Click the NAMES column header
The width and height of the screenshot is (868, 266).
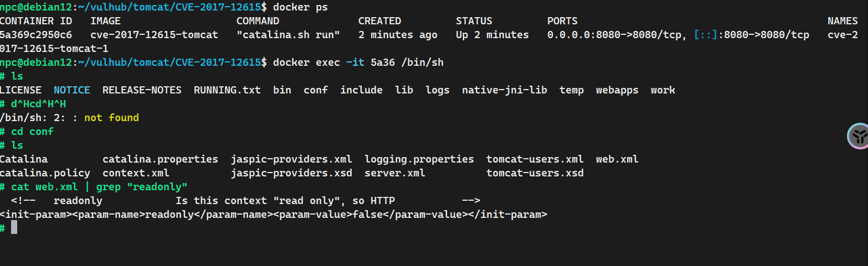(x=843, y=21)
